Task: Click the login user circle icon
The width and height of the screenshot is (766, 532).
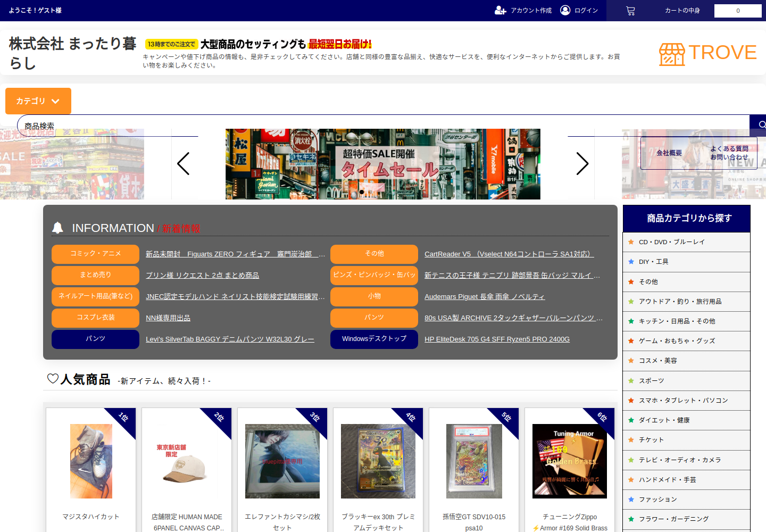Action: [x=565, y=10]
